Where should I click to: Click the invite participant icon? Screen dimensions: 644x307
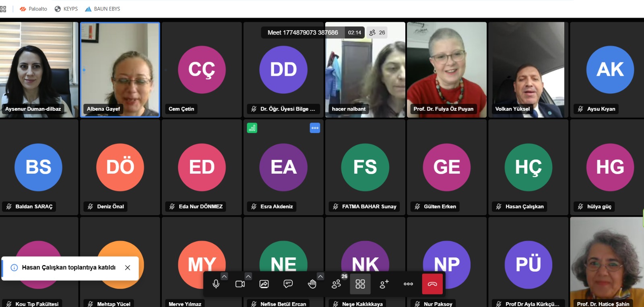coord(384,284)
